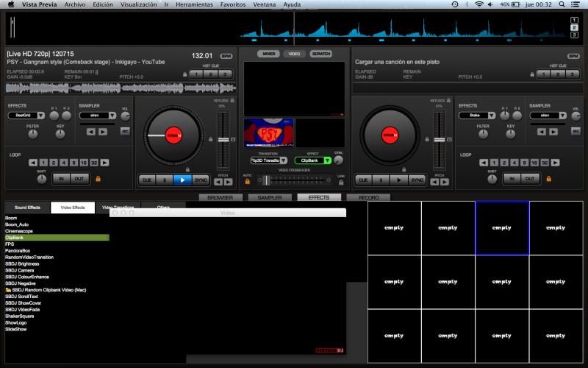This screenshot has height=368, width=588.
Task: Toggle AUTO video crossfader lock
Action: [248, 182]
